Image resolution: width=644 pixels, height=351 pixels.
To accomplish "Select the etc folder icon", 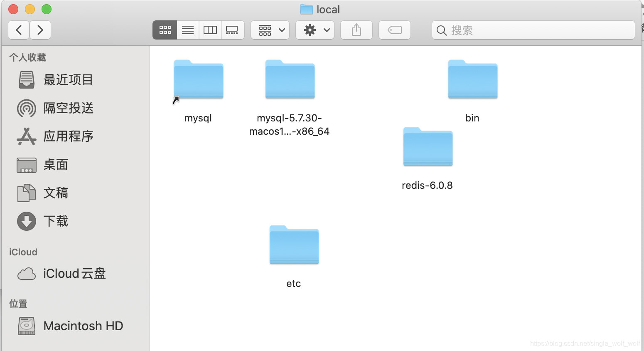I will pyautogui.click(x=294, y=245).
